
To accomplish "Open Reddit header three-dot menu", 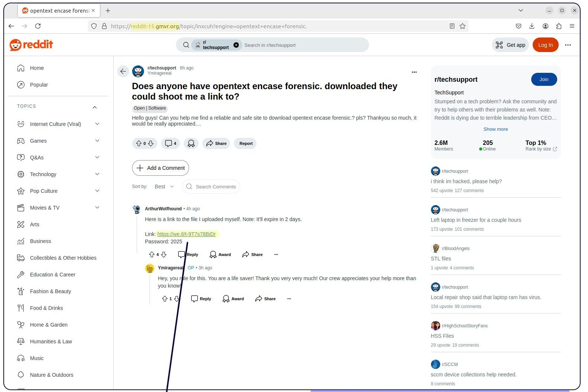I will (x=568, y=45).
